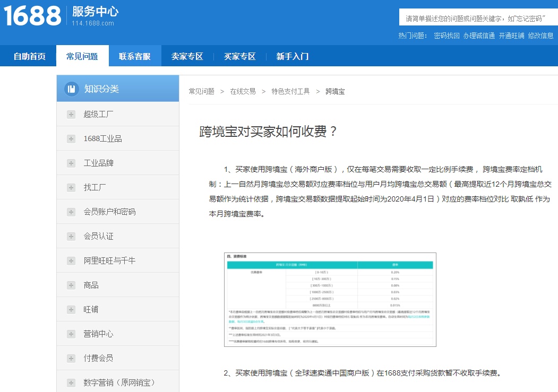
Task: Open the 付费会员 category label
Action: (98, 358)
